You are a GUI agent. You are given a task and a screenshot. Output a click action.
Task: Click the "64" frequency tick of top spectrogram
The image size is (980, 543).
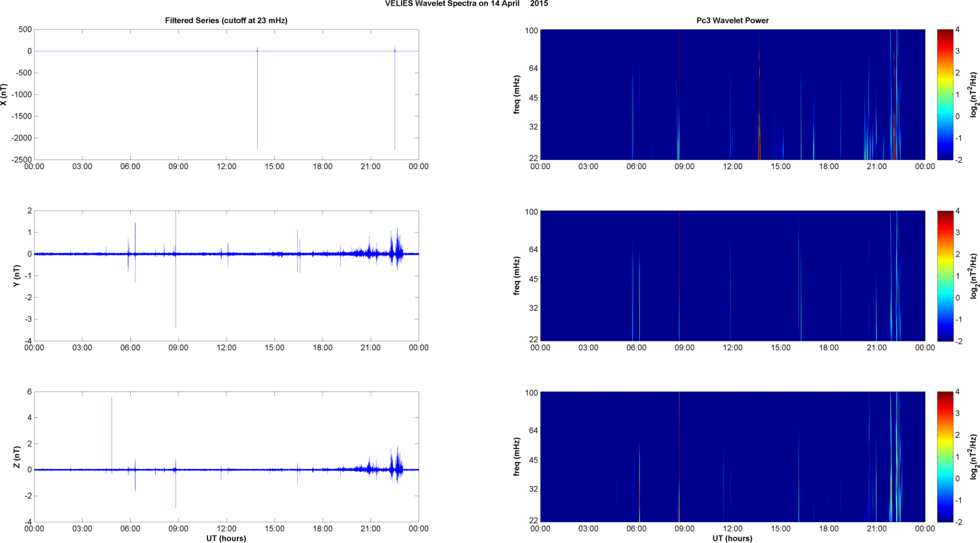tap(533, 68)
